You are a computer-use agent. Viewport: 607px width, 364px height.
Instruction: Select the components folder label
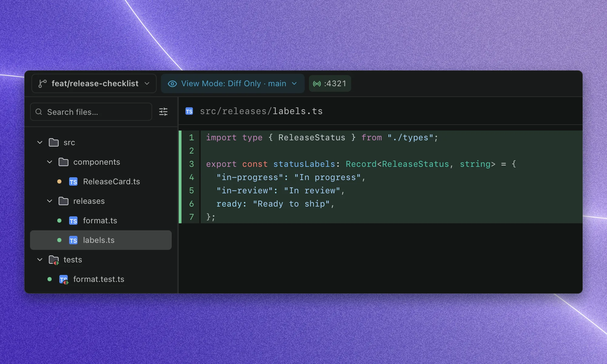coord(97,162)
